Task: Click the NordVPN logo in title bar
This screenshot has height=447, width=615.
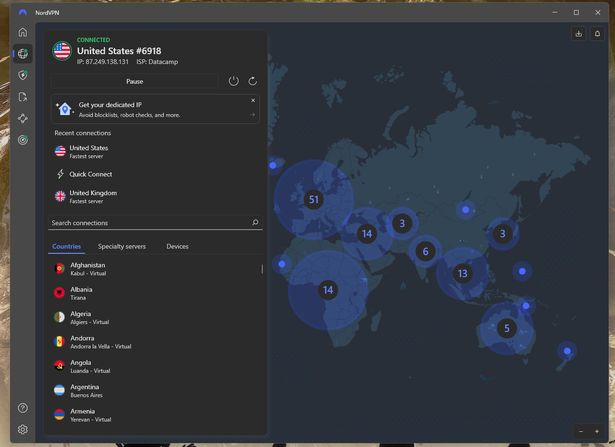Action: (x=23, y=13)
